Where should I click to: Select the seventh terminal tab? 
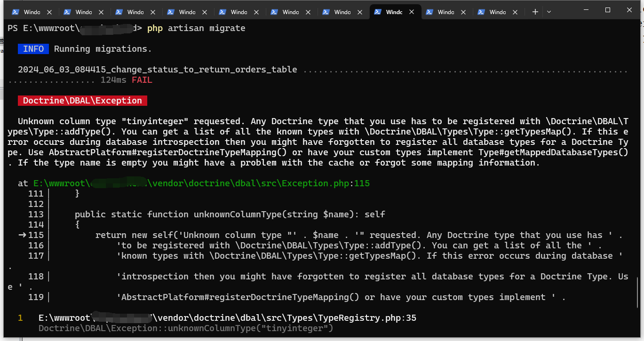(x=342, y=12)
